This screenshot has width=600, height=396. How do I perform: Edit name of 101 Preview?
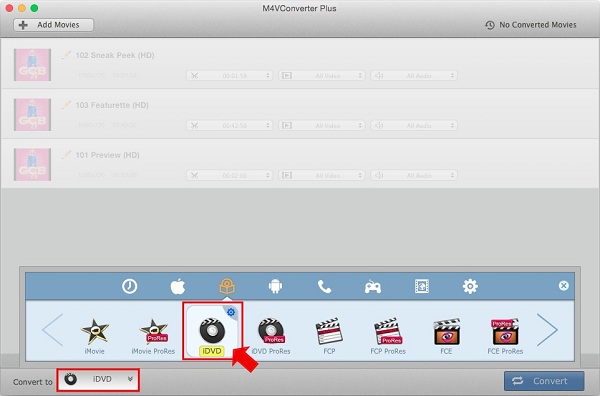(67, 155)
